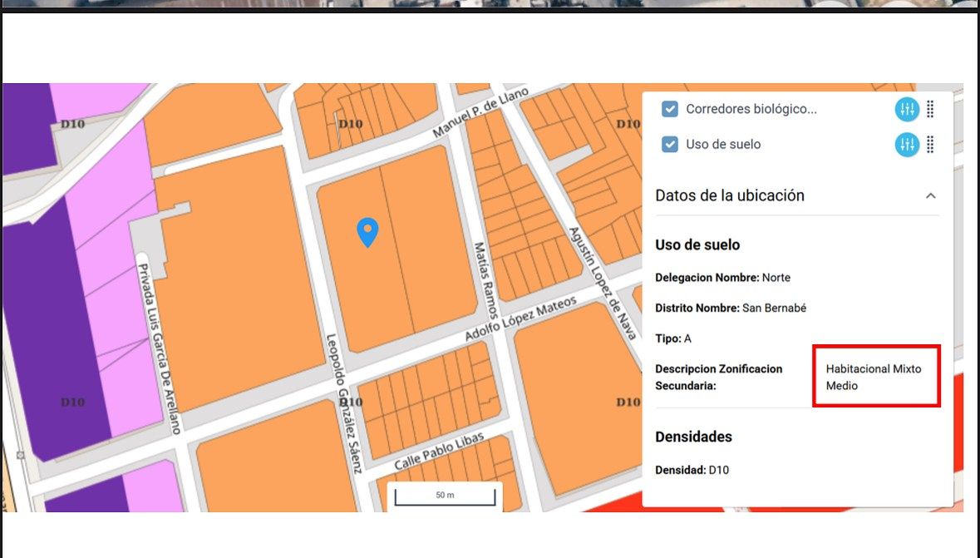
Task: Click the Privada Luis García De Arellano label
Action: pyautogui.click(x=158, y=349)
